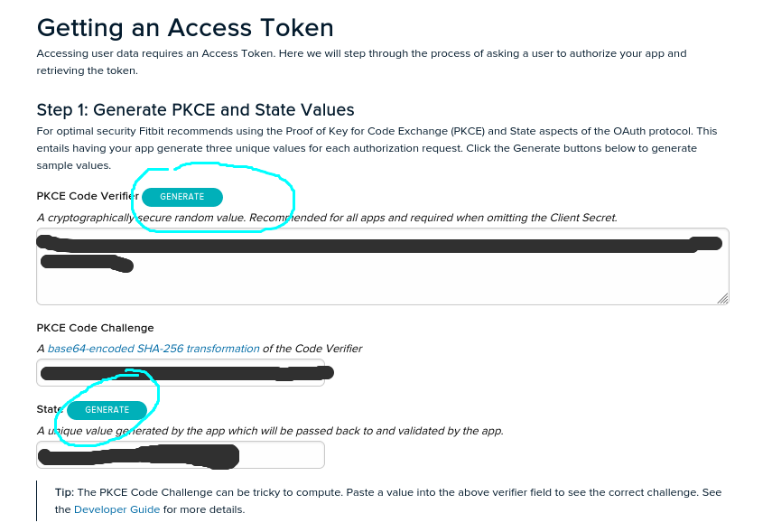772x532 pixels.
Task: Click the State field label
Action: (49, 410)
